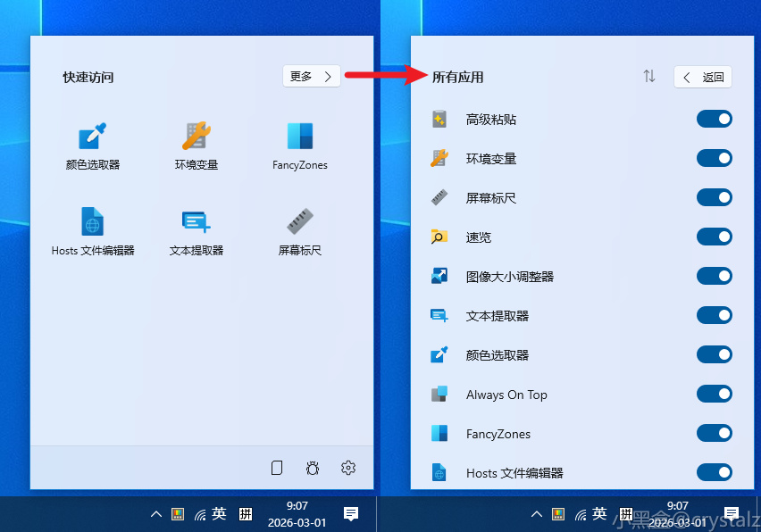Click the 文本提取器 icon in all apps list
The image size is (761, 532).
point(439,316)
